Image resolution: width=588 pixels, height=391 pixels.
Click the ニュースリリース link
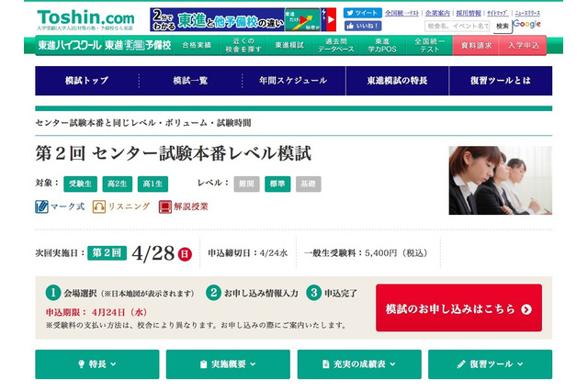coord(527,13)
